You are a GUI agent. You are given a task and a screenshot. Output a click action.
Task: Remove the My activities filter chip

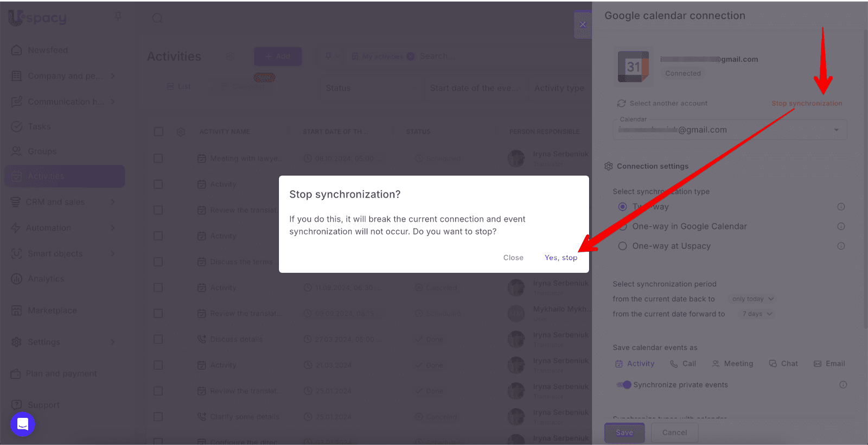[x=411, y=56]
